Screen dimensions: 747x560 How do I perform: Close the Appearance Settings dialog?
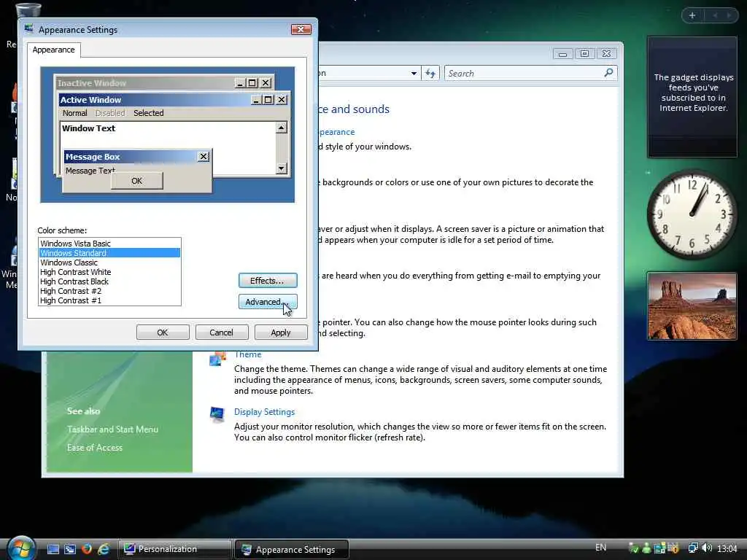point(301,29)
